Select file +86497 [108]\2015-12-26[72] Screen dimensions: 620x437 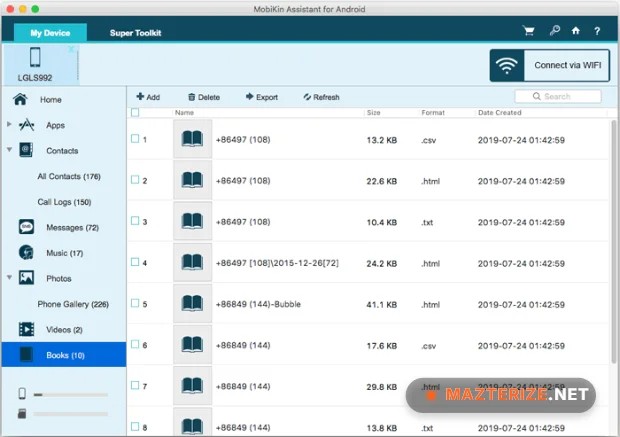tap(277, 263)
